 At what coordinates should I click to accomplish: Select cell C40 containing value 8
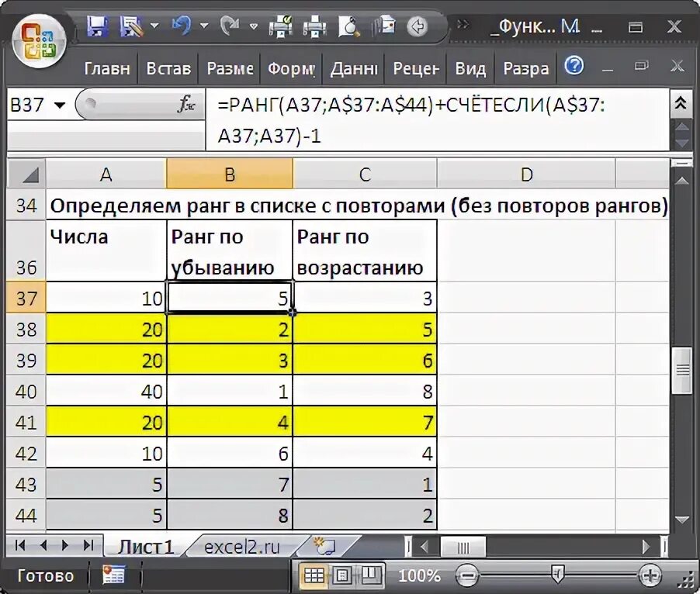(365, 391)
